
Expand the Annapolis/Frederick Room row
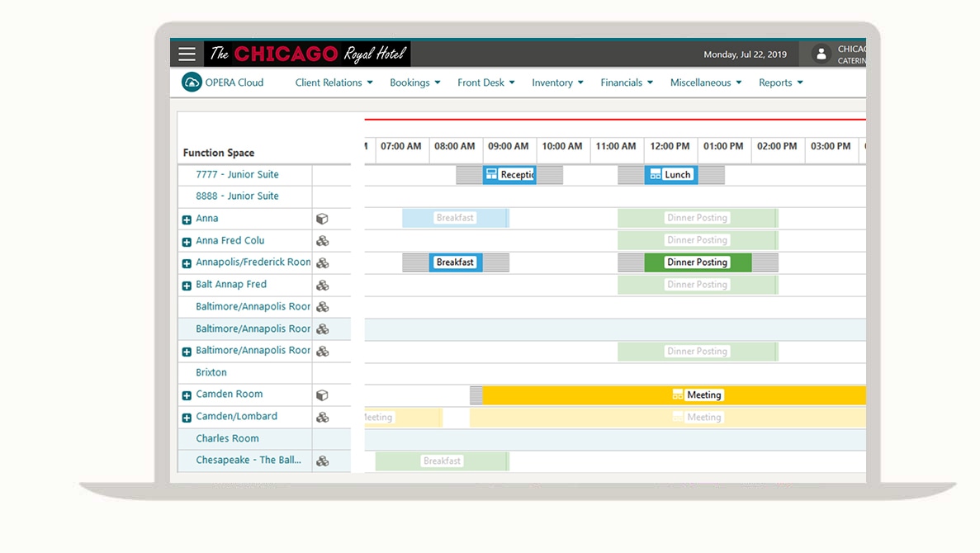[x=187, y=264]
